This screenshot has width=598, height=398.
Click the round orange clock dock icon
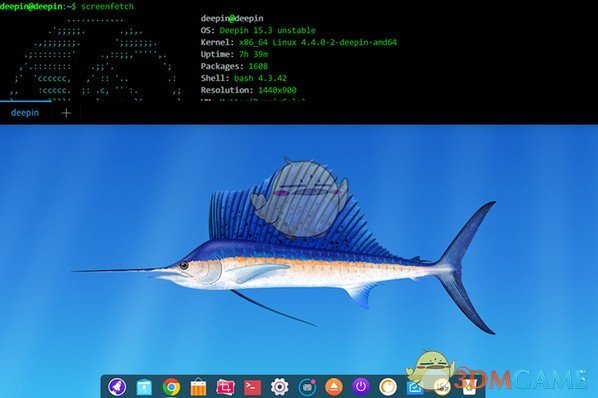click(x=388, y=387)
